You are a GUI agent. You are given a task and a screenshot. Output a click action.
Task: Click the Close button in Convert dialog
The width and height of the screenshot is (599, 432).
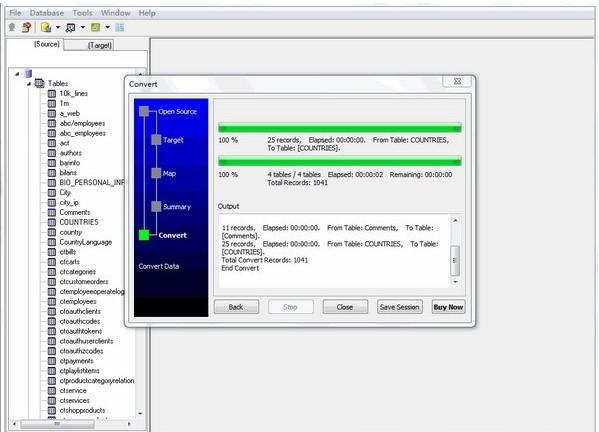pos(345,307)
